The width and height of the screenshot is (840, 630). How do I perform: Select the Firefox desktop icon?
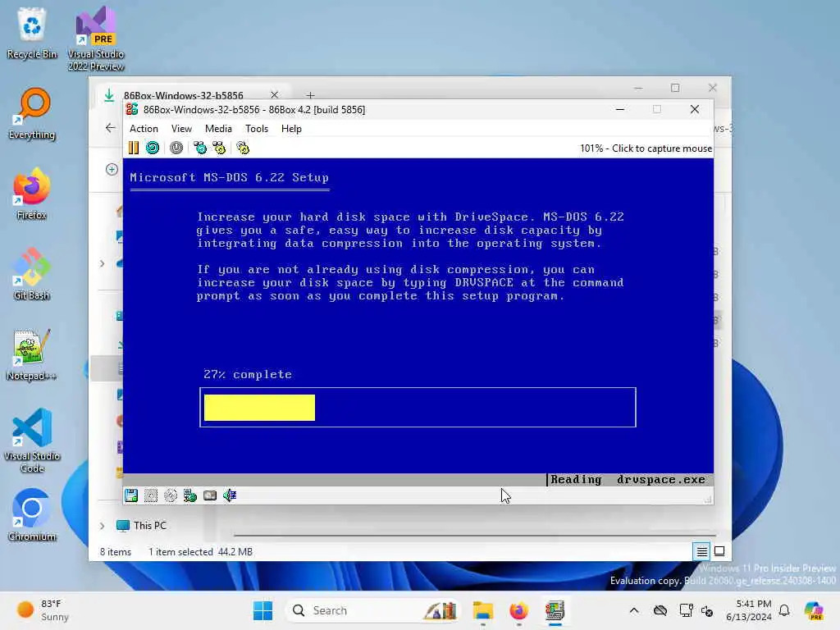(x=32, y=194)
